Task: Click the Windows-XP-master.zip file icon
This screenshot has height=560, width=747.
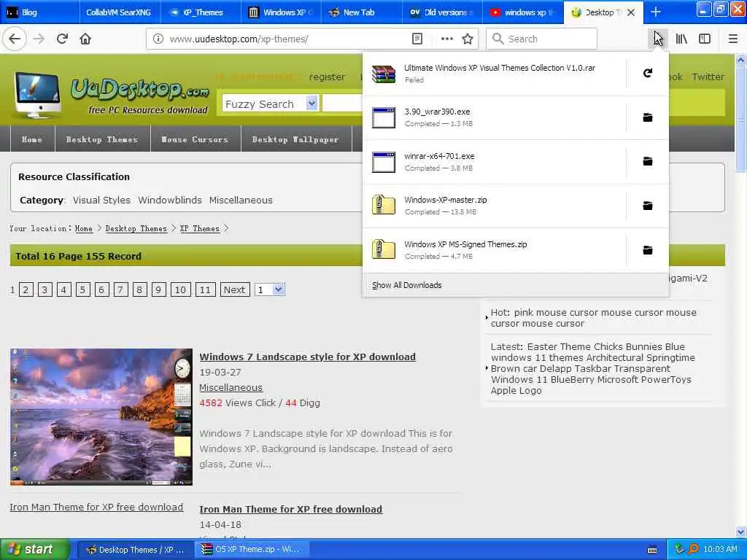Action: coord(384,206)
